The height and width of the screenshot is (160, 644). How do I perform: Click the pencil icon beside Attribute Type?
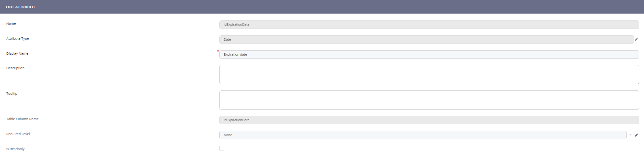(x=636, y=39)
